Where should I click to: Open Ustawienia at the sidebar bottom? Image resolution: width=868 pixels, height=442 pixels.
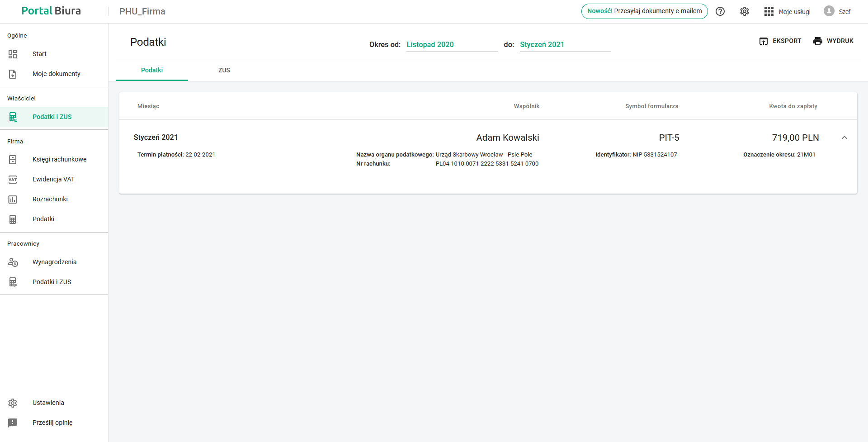pos(48,403)
